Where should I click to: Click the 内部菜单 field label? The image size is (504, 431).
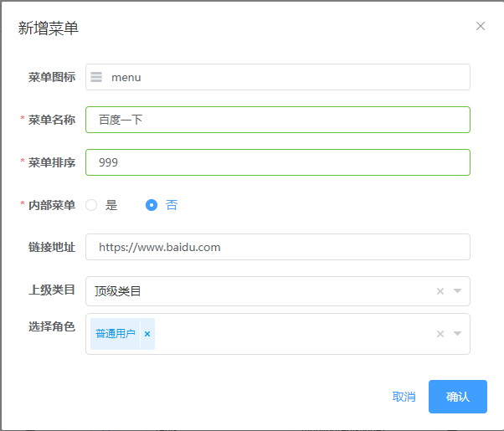coord(52,205)
